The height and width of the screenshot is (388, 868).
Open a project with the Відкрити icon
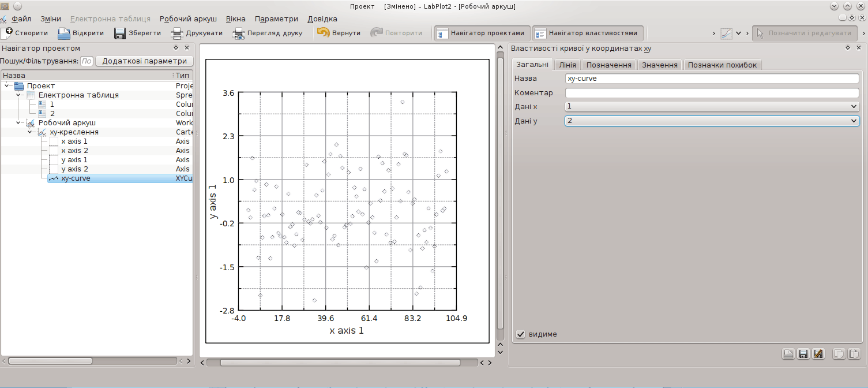click(x=63, y=33)
